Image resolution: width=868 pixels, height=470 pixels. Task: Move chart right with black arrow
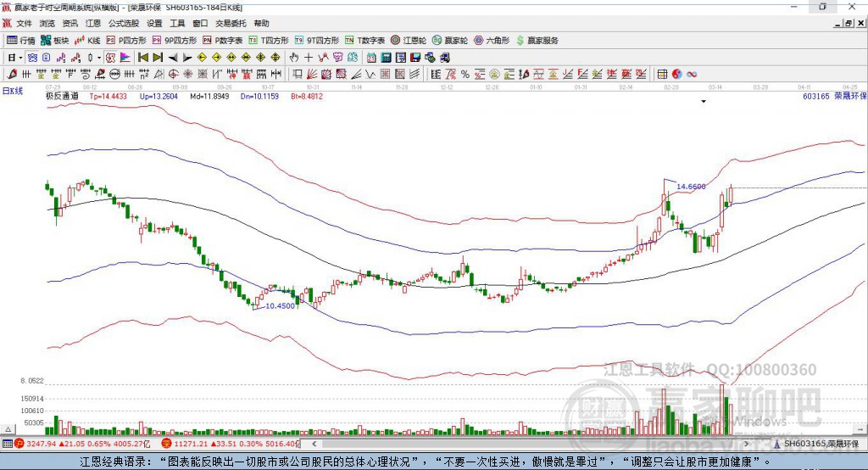click(x=187, y=58)
